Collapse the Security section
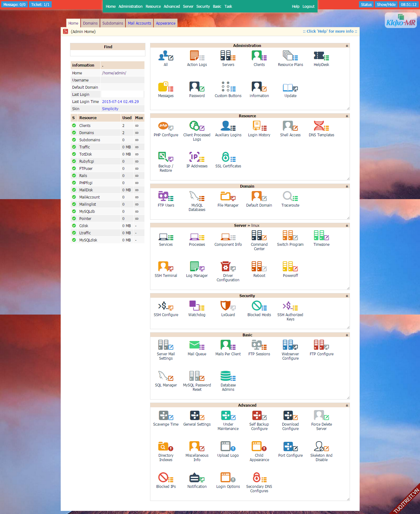Image resolution: width=420 pixels, height=514 pixels. tap(347, 296)
